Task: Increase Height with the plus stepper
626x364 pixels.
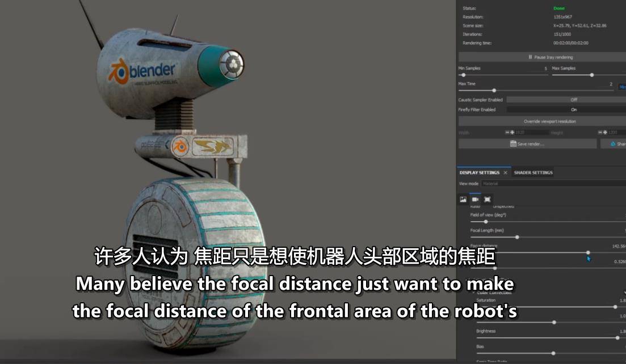Action: click(605, 132)
